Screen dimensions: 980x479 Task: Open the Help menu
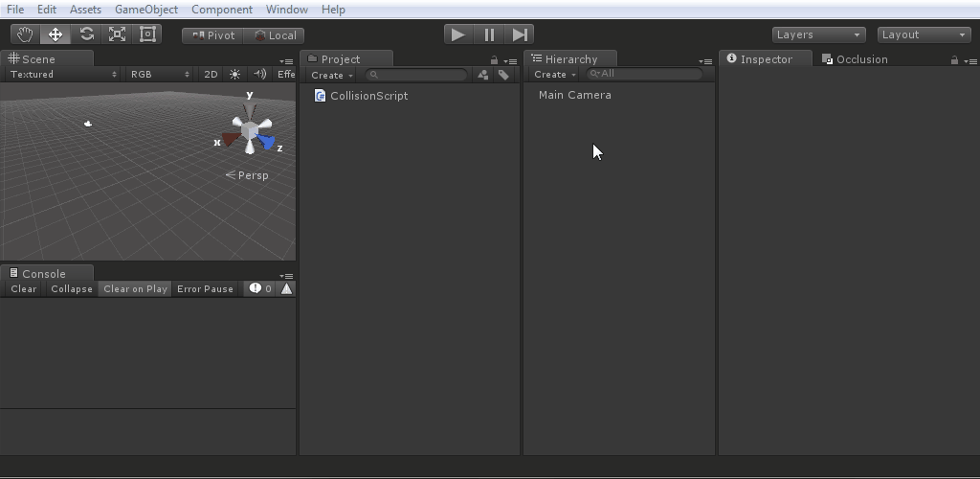tap(333, 10)
